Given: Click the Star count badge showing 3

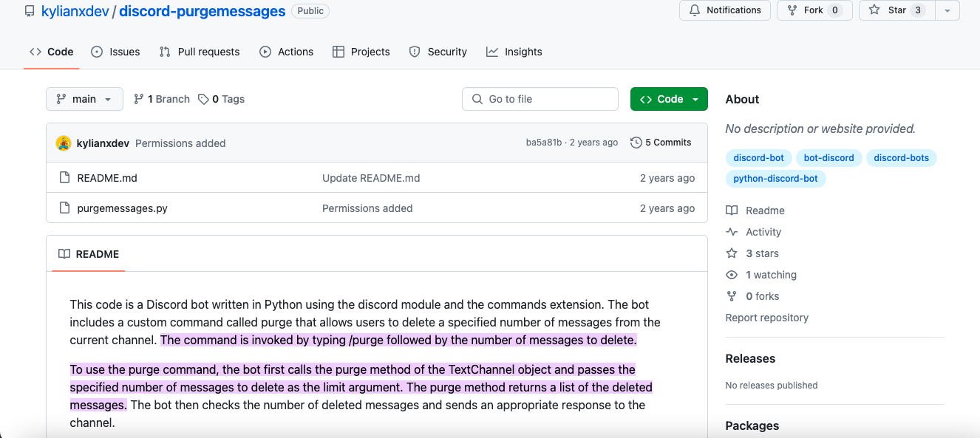Looking at the screenshot, I should (917, 10).
